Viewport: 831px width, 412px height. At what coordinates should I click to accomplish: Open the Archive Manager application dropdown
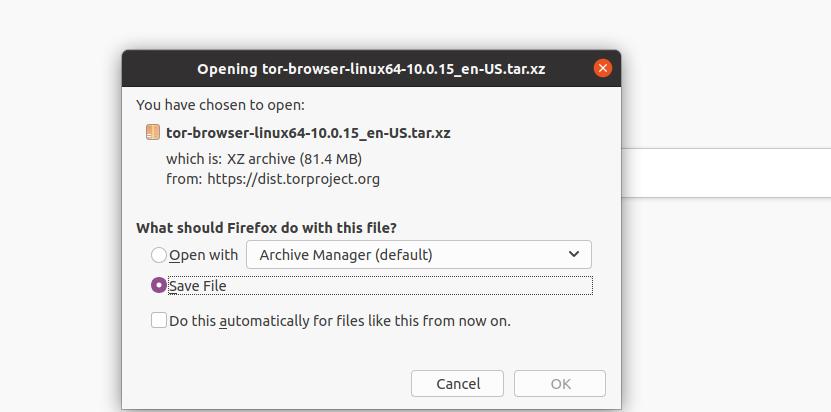418,255
